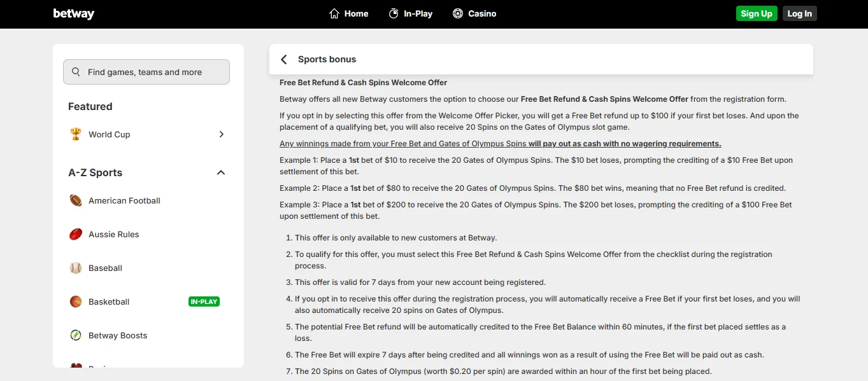Click the Casino chip icon

458,13
